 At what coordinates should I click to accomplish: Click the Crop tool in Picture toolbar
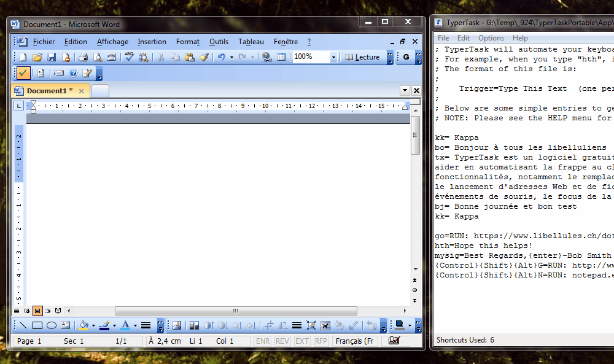[x=269, y=325]
